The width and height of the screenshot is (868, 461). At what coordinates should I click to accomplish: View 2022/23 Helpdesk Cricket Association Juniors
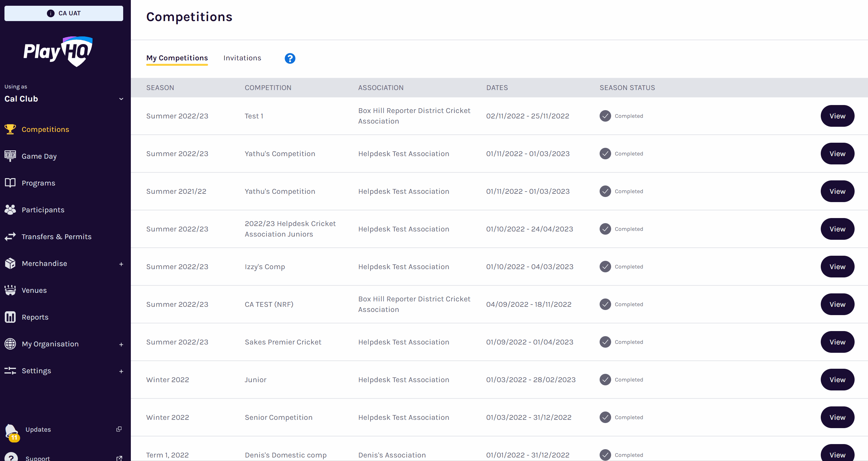[837, 229]
